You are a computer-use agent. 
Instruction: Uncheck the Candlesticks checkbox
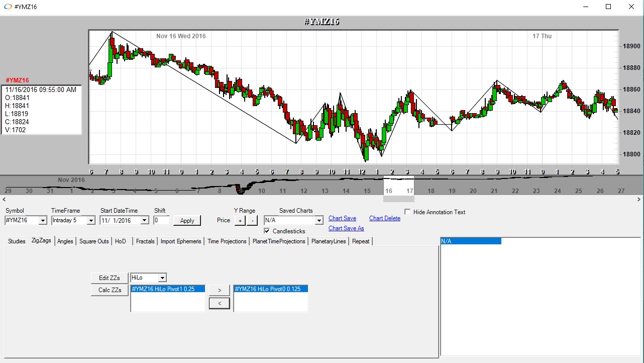[x=267, y=231]
